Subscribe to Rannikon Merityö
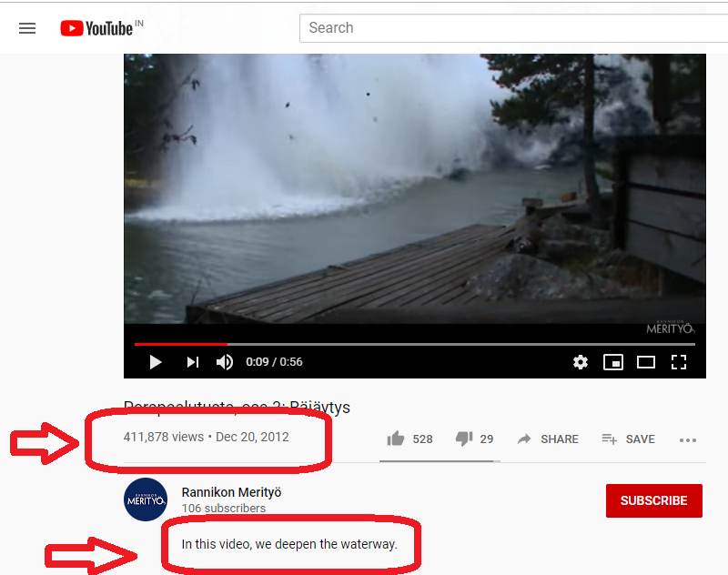Screen dimensions: 728x575 (653, 500)
